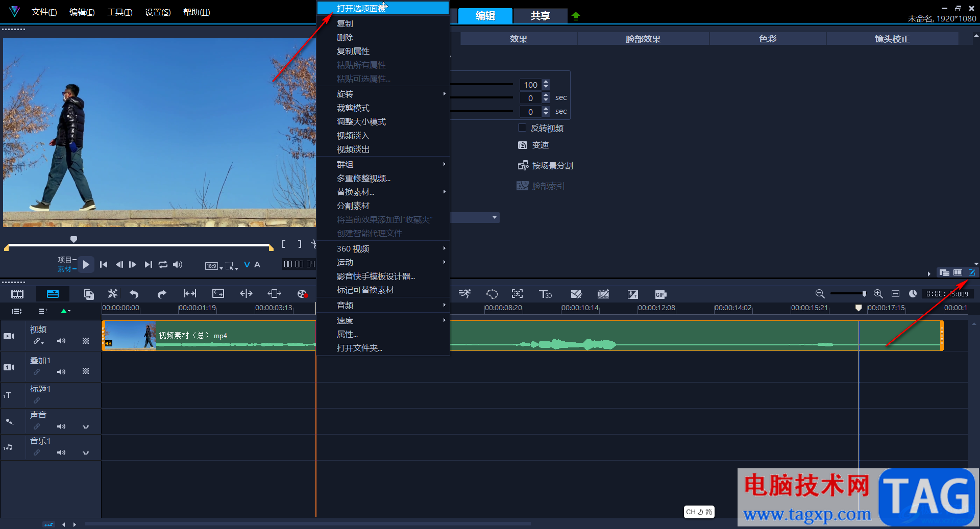This screenshot has width=980, height=529.
Task: Click the motion tracking runner icon
Action: pos(464,294)
